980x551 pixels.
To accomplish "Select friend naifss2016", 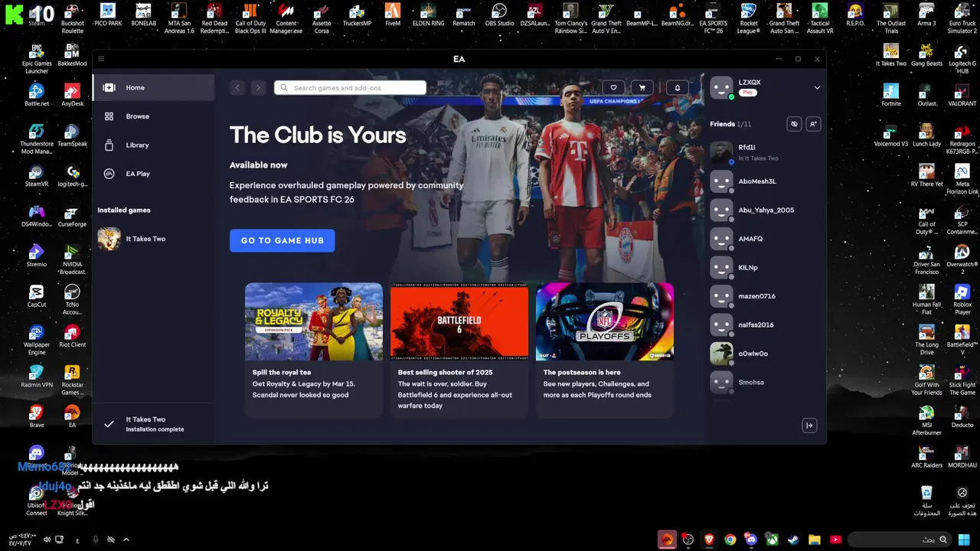I will [766, 324].
